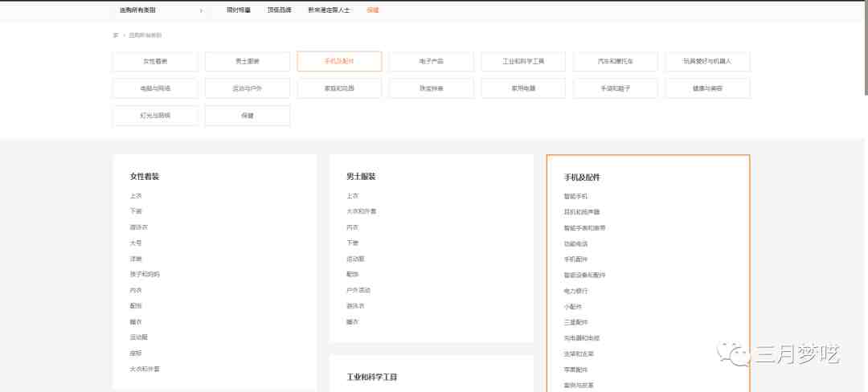
Task: Open the 玩具爱好与机器人 category button
Action: [707, 61]
